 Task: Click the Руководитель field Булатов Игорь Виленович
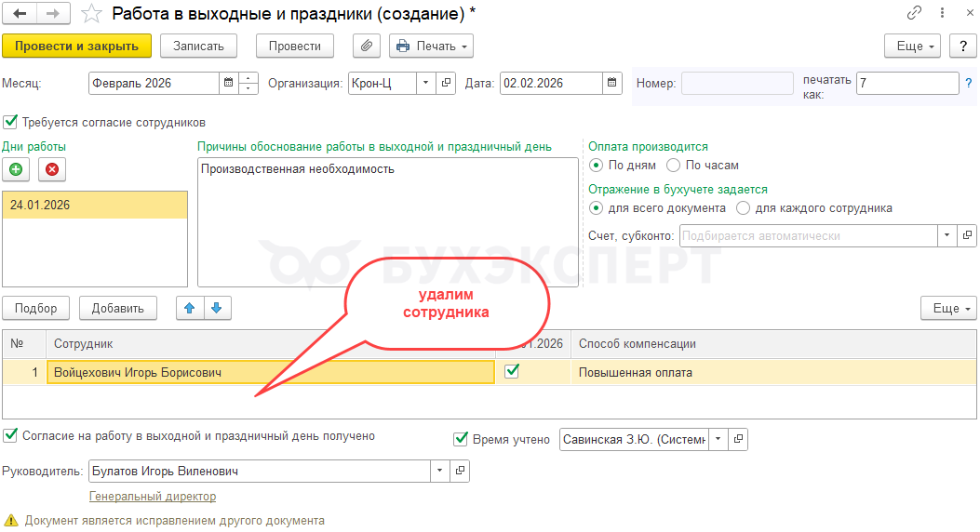260,471
